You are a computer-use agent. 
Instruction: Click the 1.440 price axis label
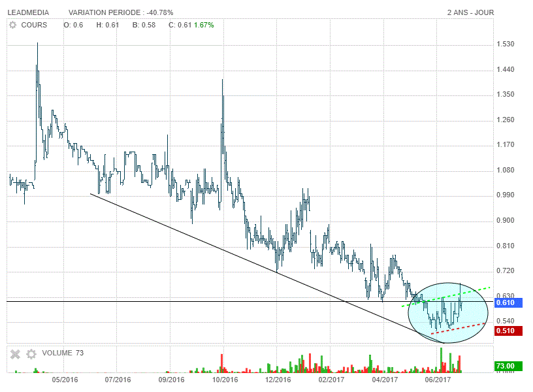pyautogui.click(x=506, y=69)
